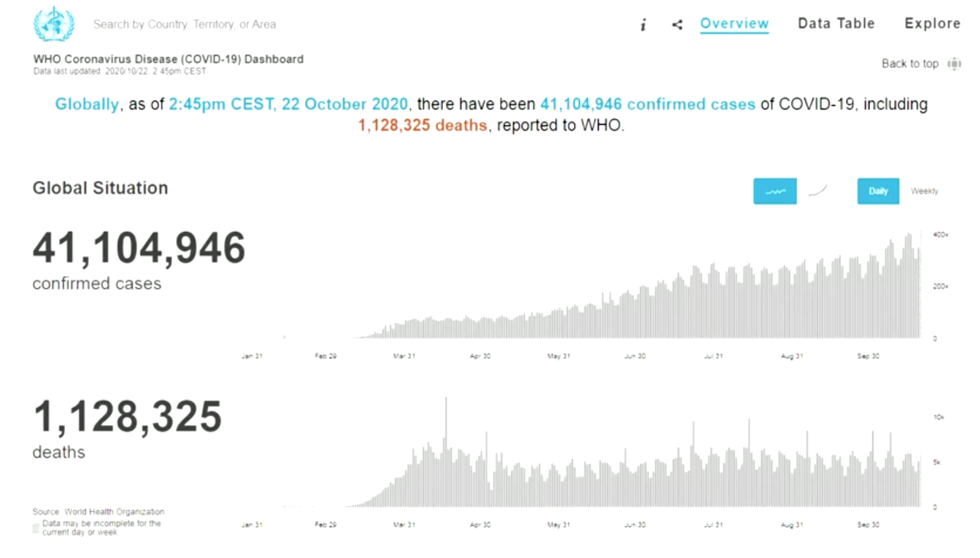Select the Daily toggle
980x558 pixels.
click(x=878, y=191)
